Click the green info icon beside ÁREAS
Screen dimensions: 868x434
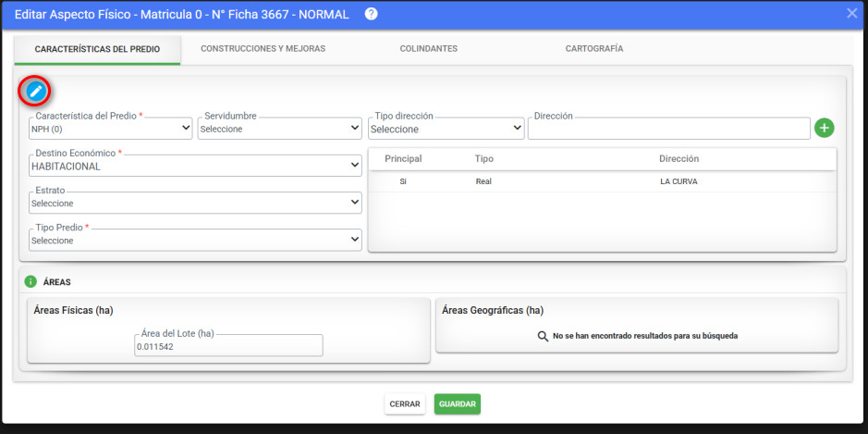(31, 281)
